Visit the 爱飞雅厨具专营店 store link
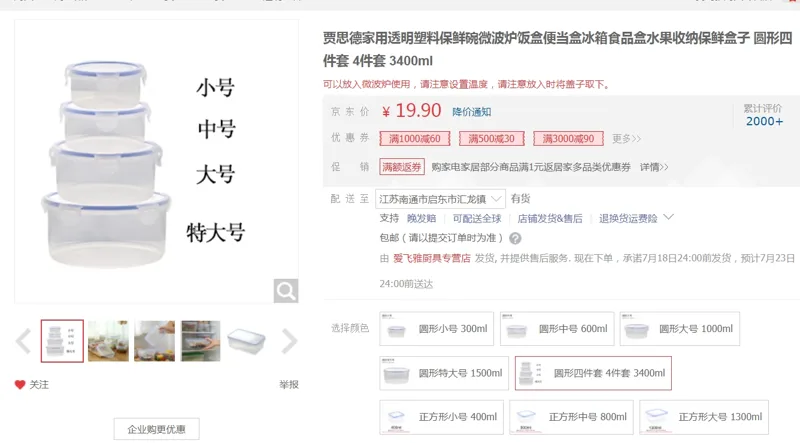The height and width of the screenshot is (443, 800). (432, 258)
